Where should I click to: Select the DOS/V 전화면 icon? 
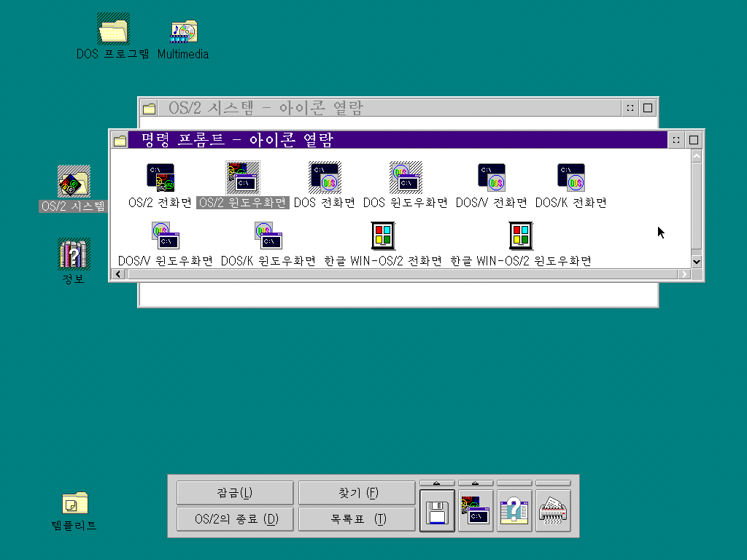(x=492, y=178)
